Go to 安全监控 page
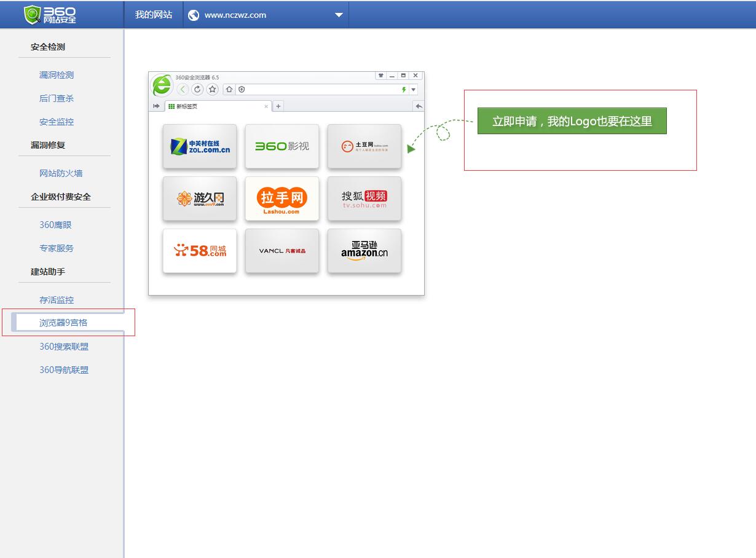The height and width of the screenshot is (558, 756). pyautogui.click(x=57, y=122)
